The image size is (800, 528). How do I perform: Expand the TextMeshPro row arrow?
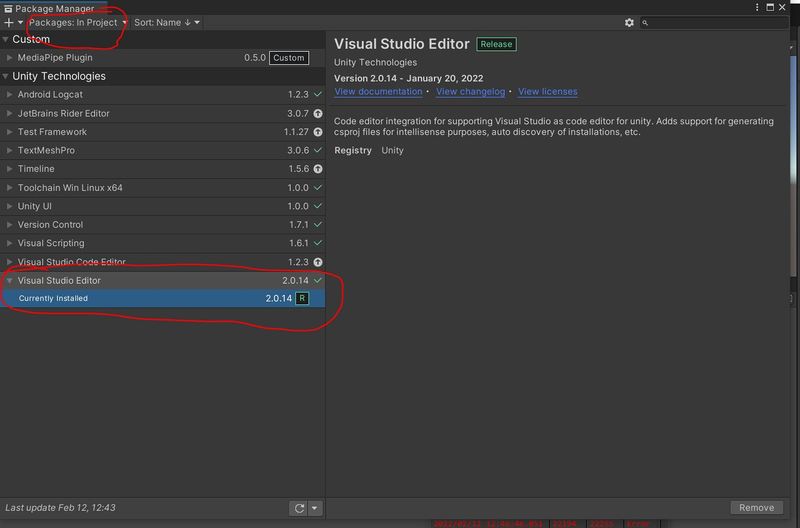(x=9, y=150)
